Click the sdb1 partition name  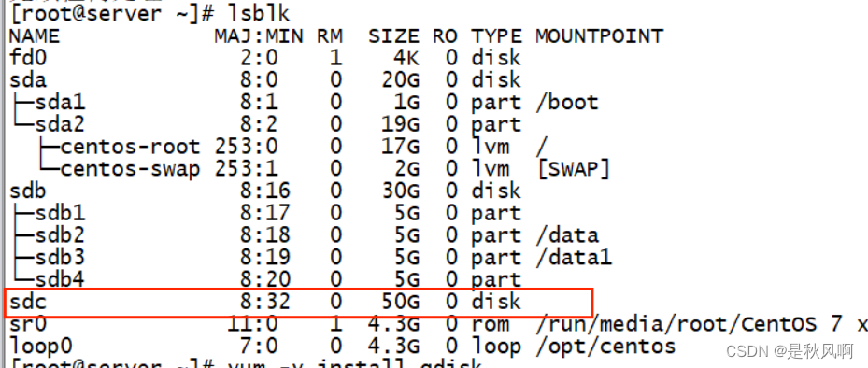click(61, 213)
